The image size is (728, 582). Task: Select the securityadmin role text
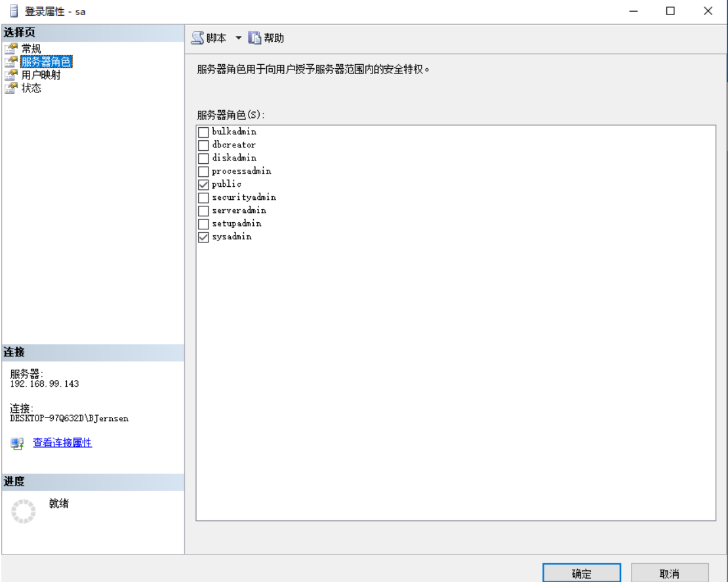pos(244,197)
